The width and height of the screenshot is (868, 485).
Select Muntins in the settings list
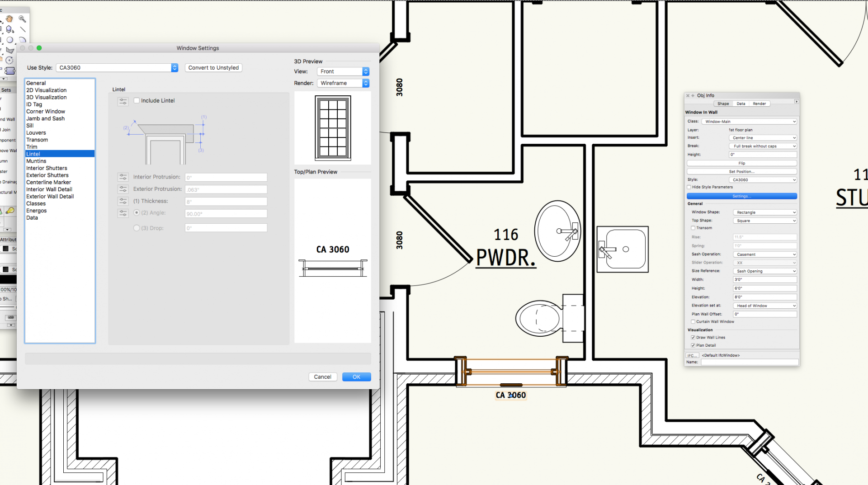pos(36,161)
